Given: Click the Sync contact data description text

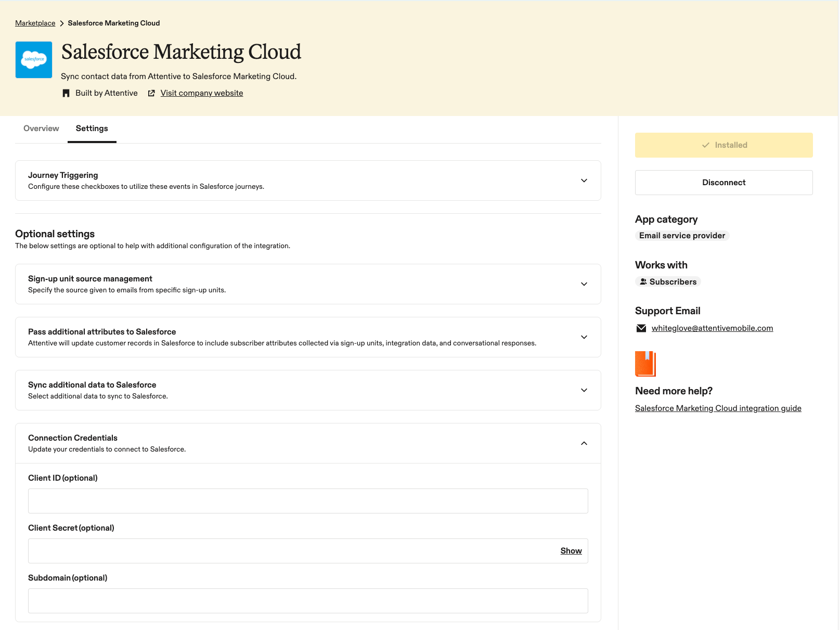Looking at the screenshot, I should click(x=179, y=76).
